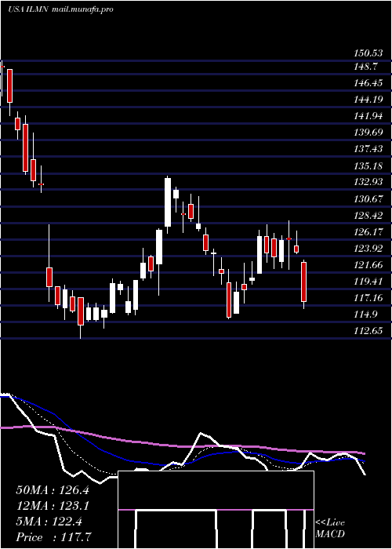This screenshot has height=549, width=392.
Task: Choose the 123.92 axis label
Action: [x=368, y=249]
